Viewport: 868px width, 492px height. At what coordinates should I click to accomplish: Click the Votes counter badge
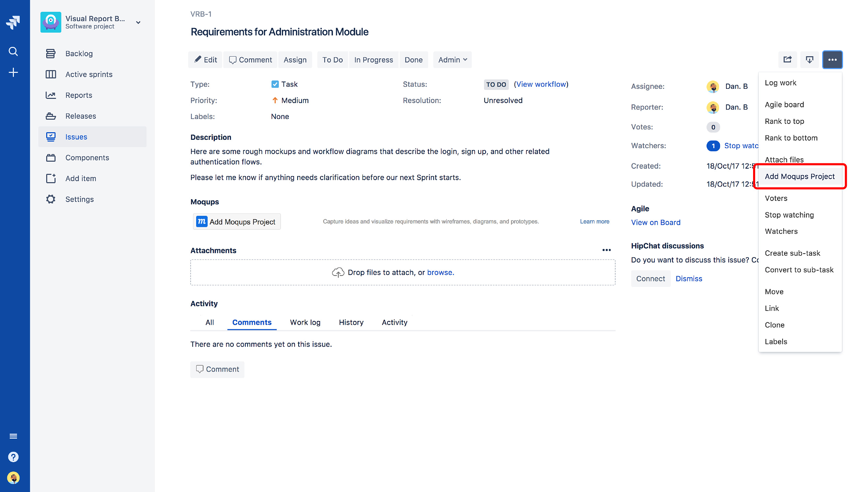click(x=713, y=127)
